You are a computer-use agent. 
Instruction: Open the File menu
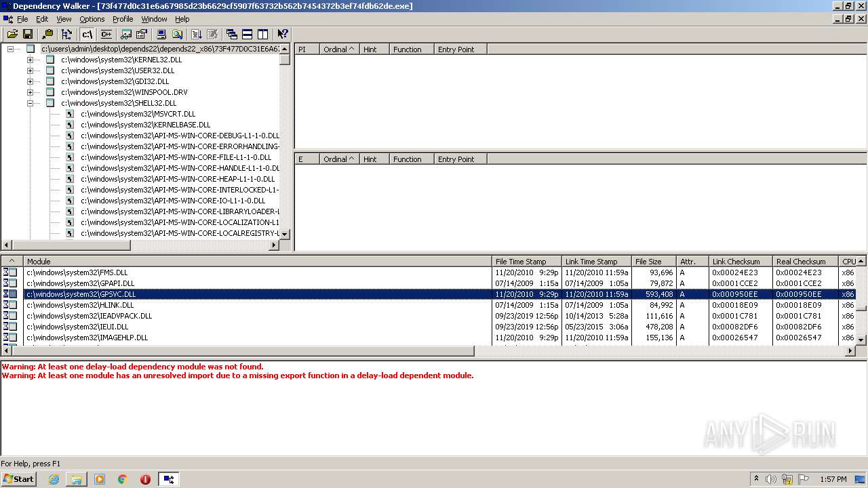pyautogui.click(x=22, y=19)
